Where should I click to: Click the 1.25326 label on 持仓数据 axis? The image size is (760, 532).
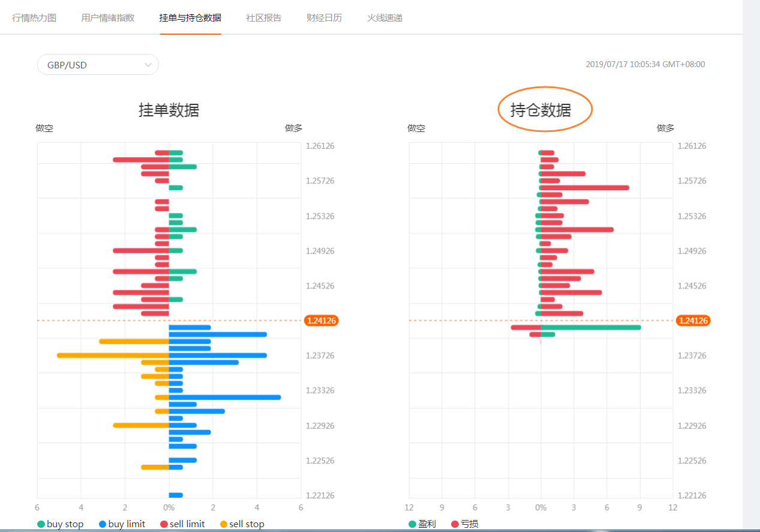coord(692,216)
